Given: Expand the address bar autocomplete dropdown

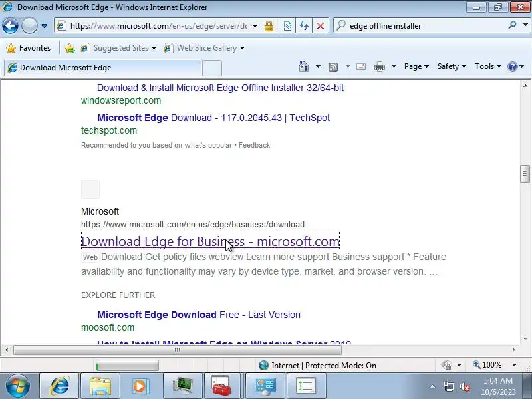Looking at the screenshot, I should click(255, 26).
